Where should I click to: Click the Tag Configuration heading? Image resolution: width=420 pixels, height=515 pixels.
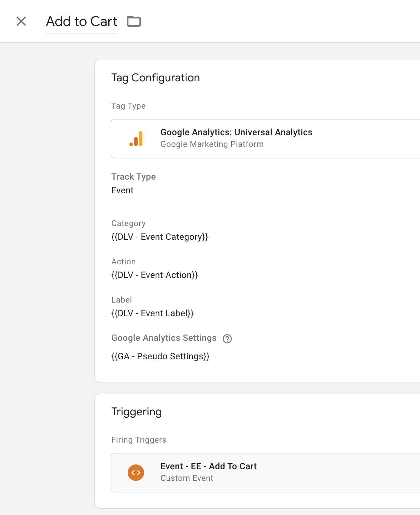click(156, 78)
